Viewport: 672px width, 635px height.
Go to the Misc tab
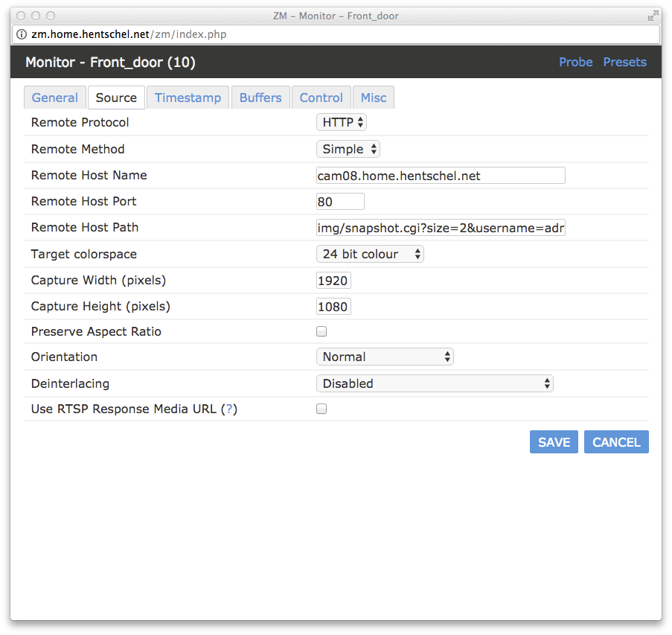tap(374, 98)
